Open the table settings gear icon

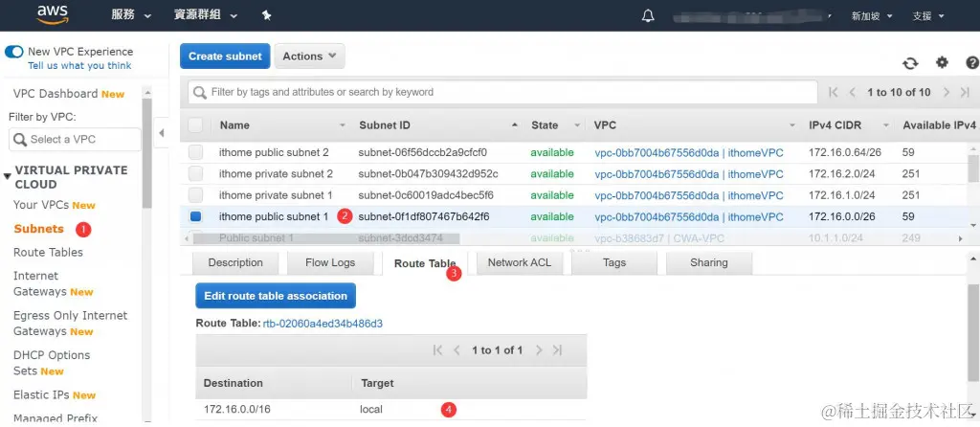click(x=942, y=62)
